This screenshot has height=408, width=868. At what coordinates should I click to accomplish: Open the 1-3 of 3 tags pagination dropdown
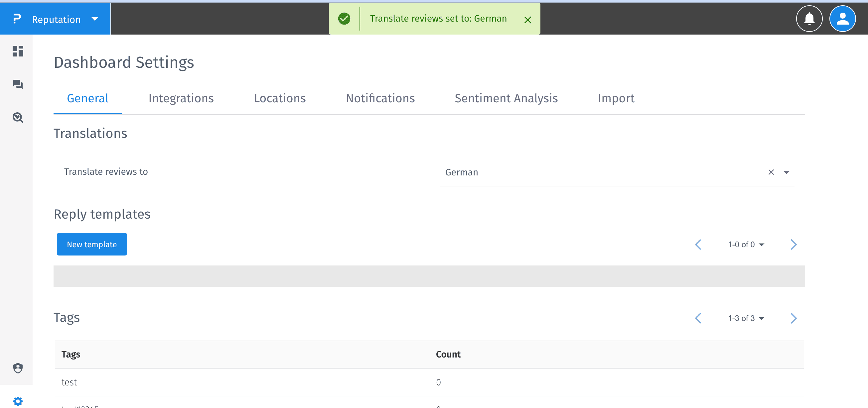(746, 318)
